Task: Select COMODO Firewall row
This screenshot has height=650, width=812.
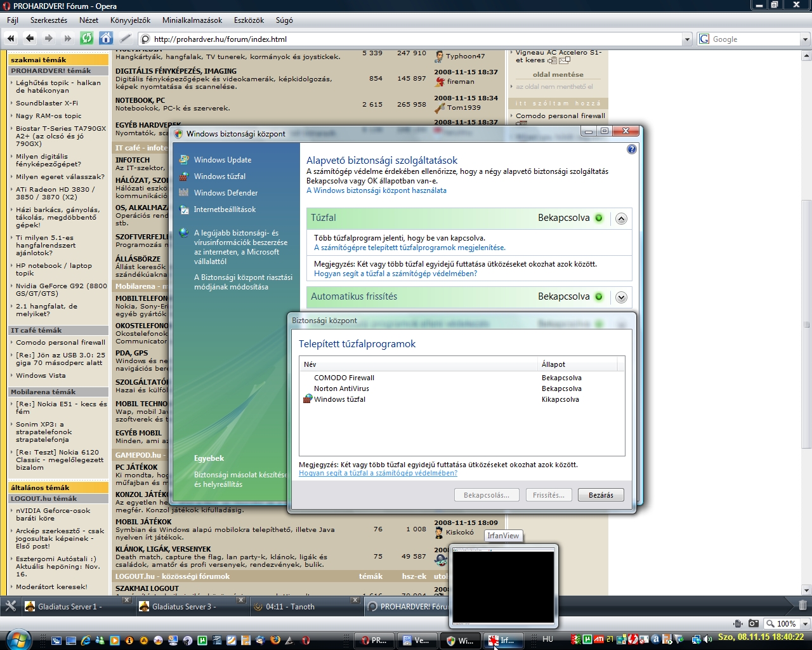Action: pyautogui.click(x=462, y=378)
